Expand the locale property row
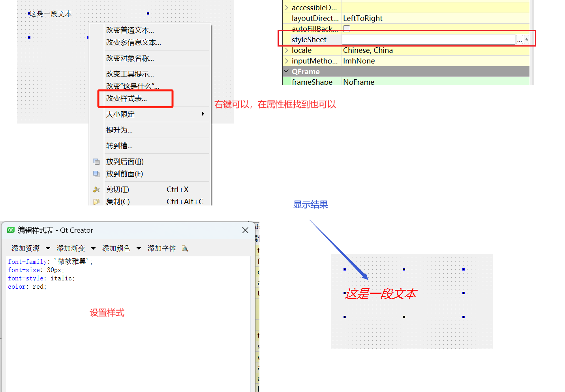Viewport: 565px width, 392px height. (x=287, y=50)
